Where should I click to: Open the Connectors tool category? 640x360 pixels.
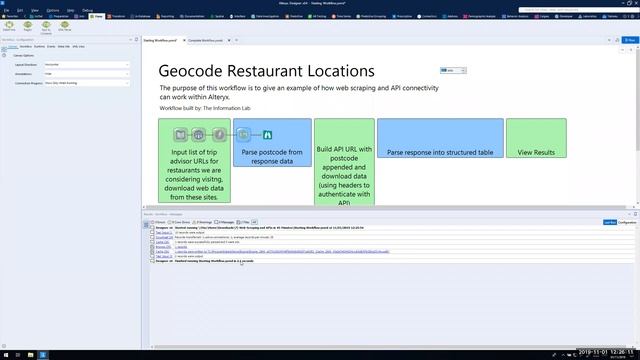[427, 16]
